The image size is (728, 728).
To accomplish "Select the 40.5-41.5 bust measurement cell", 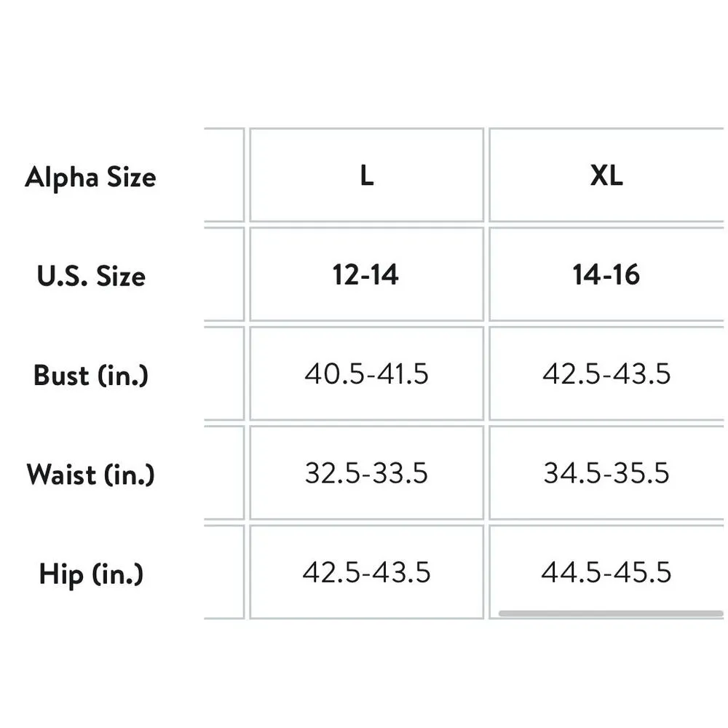I will pos(366,373).
